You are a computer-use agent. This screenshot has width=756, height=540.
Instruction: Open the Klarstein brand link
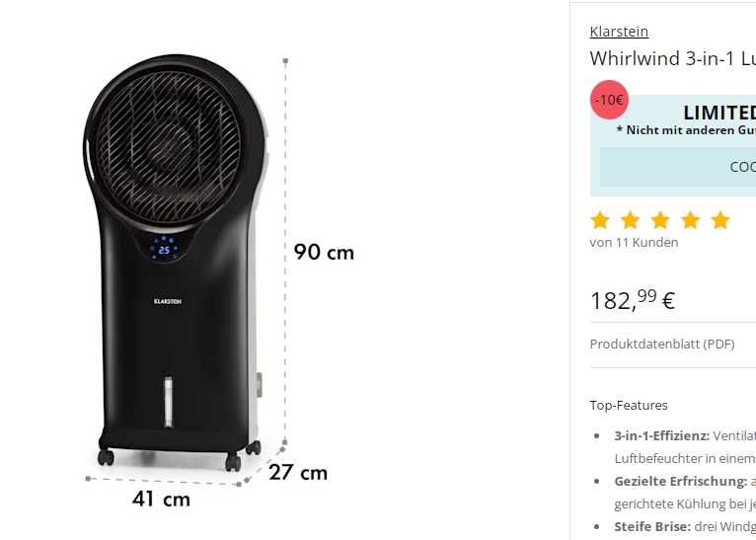point(619,32)
